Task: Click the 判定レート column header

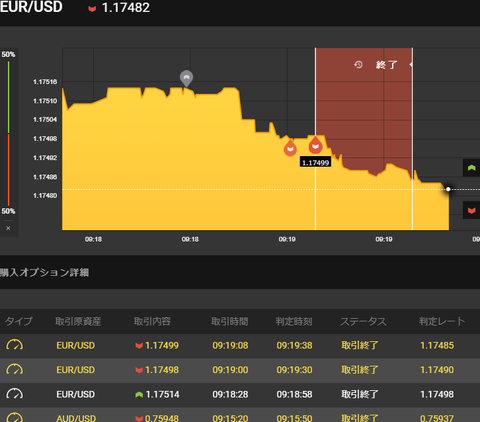Action: tap(442, 321)
